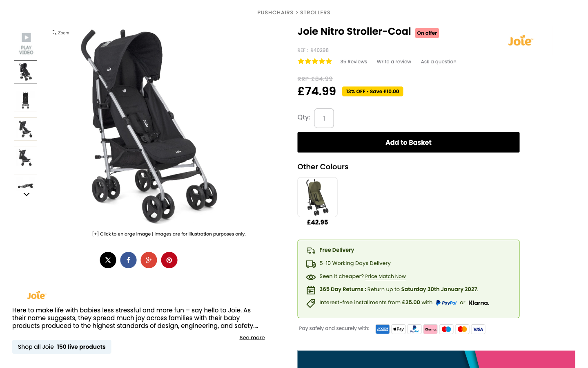Open Pushchairs breadcrumb

275,13
